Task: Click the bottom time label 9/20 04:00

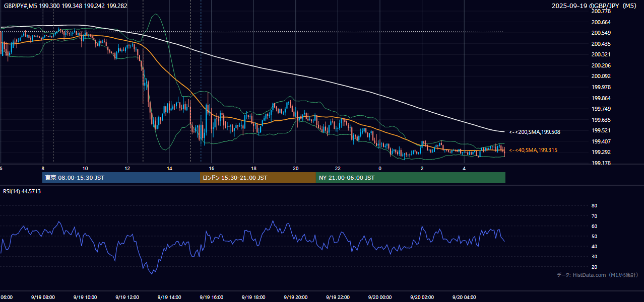Action: (x=464, y=297)
